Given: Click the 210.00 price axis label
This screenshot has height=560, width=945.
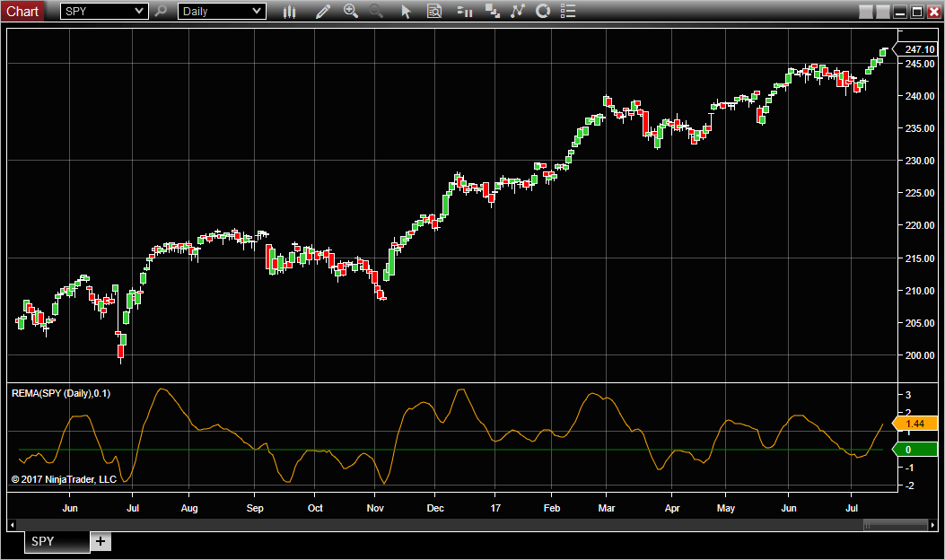Looking at the screenshot, I should point(920,291).
